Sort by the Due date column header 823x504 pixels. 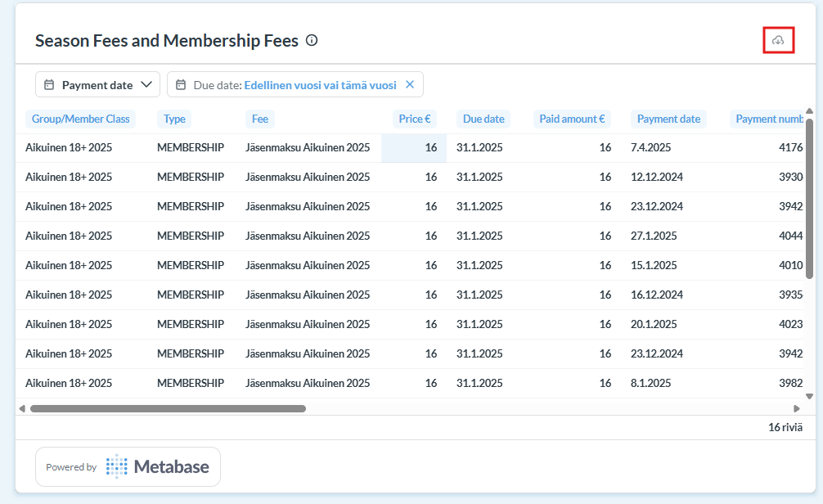483,119
